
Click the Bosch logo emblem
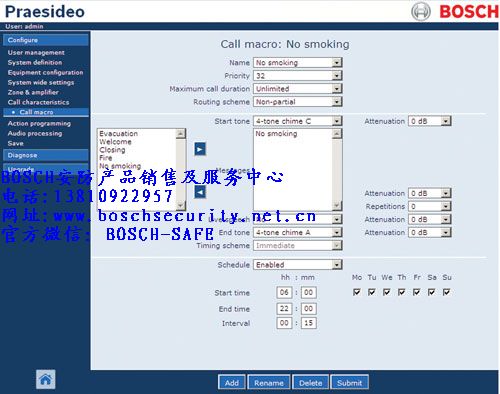point(421,11)
